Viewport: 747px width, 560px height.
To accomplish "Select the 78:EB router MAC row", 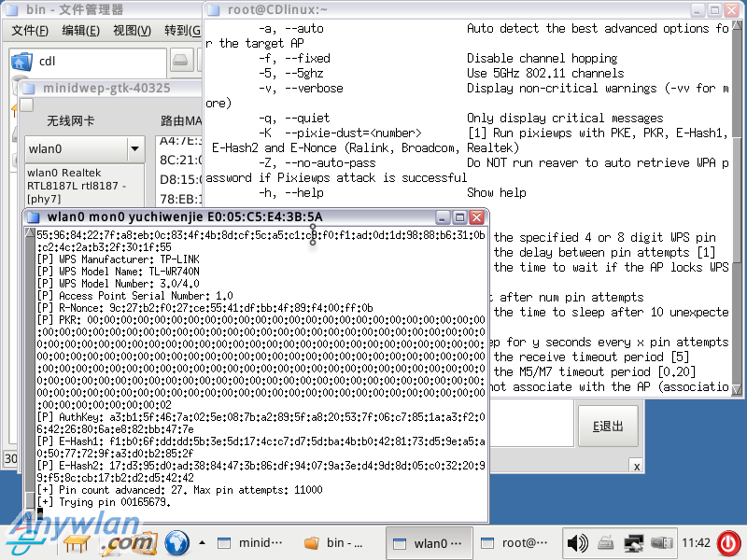I will 181,199.
